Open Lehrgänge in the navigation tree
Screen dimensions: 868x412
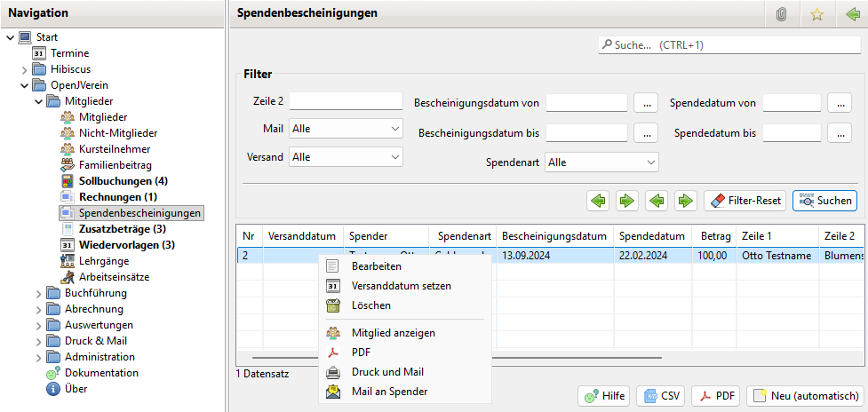click(x=103, y=261)
